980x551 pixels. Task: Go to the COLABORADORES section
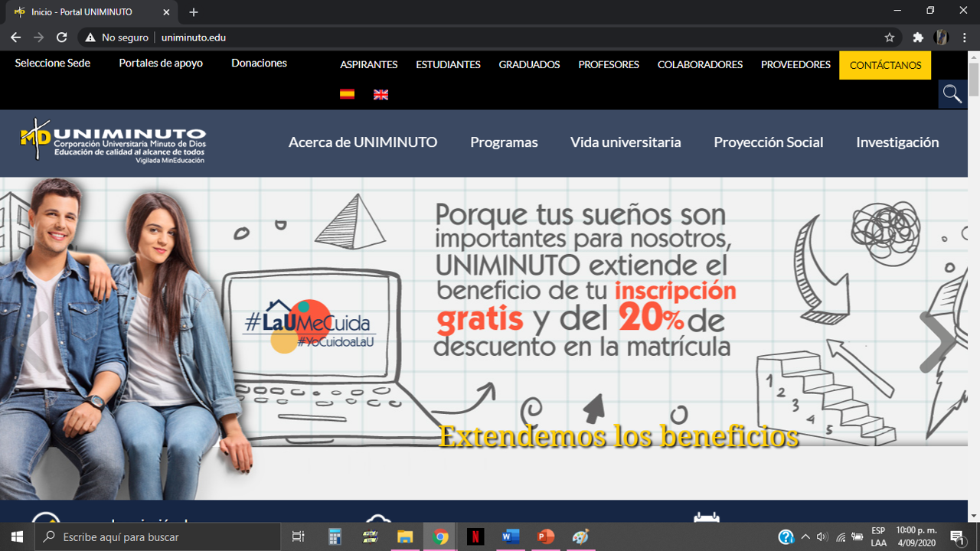pyautogui.click(x=700, y=65)
